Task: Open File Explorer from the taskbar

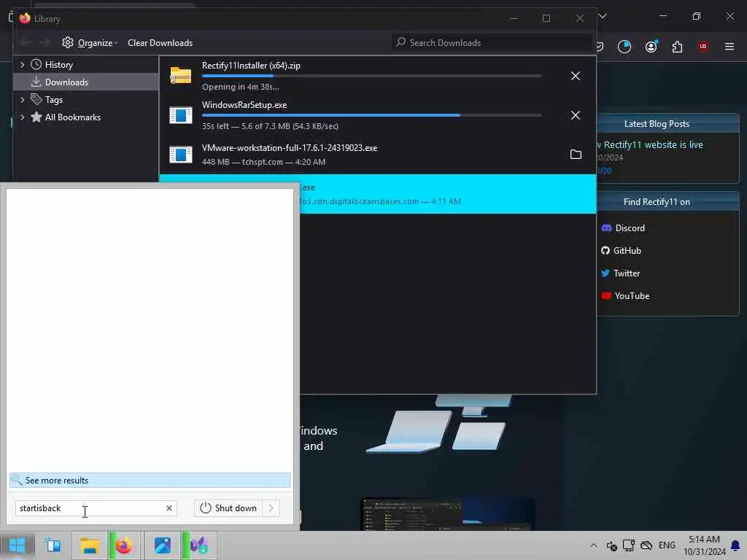Action: click(x=90, y=545)
